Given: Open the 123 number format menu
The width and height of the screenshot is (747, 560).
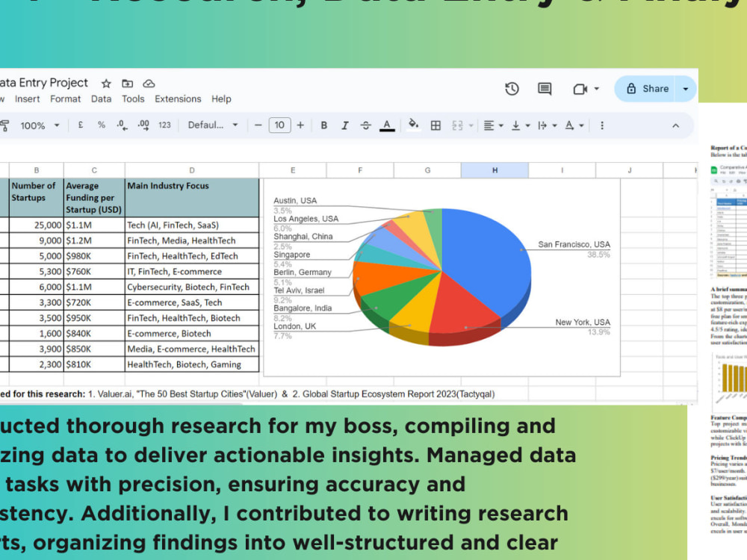Looking at the screenshot, I should (164, 125).
